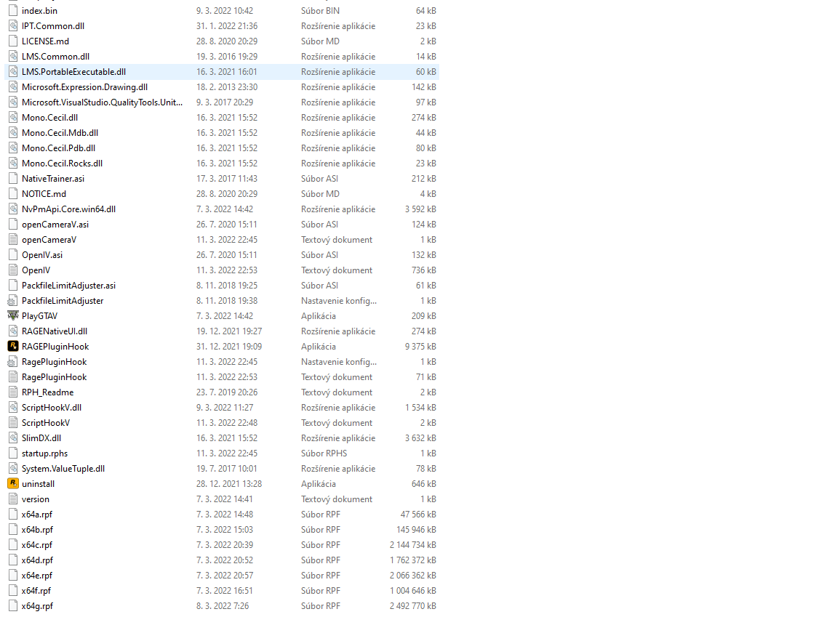Viewport: 840px width, 625px height.
Task: Select x64c.rpf file name
Action: tap(37, 545)
